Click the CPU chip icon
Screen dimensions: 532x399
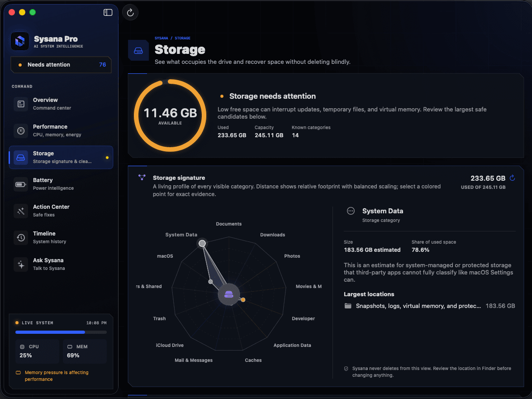click(22, 347)
